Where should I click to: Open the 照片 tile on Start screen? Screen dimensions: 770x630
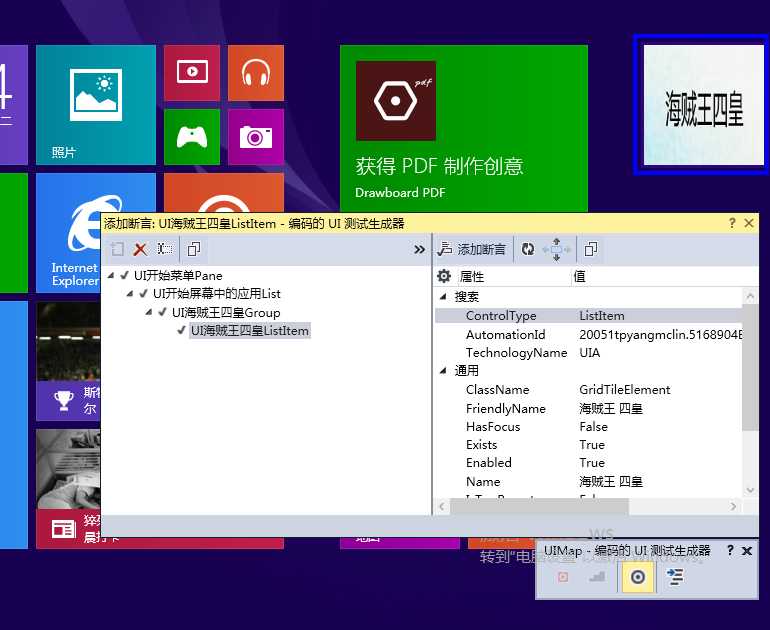click(x=96, y=105)
